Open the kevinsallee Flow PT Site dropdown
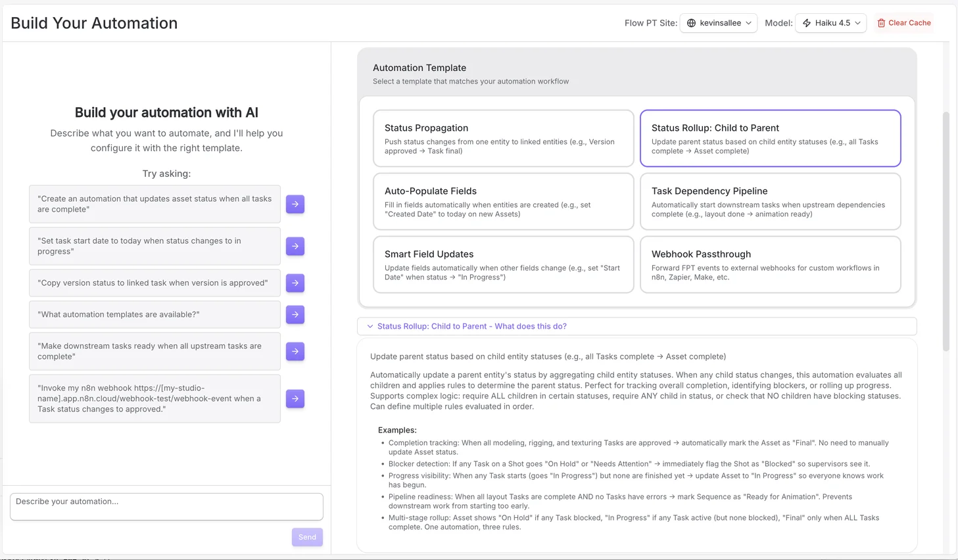The image size is (958, 560). click(719, 22)
